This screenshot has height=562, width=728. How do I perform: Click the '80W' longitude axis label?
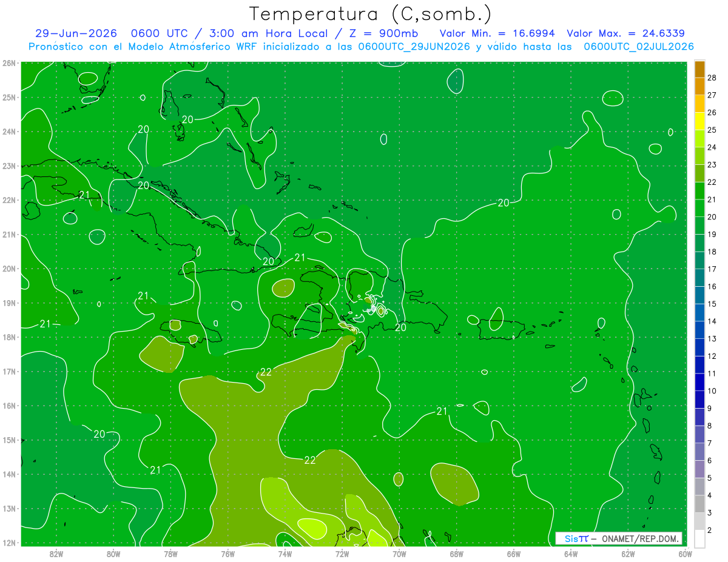[113, 554]
